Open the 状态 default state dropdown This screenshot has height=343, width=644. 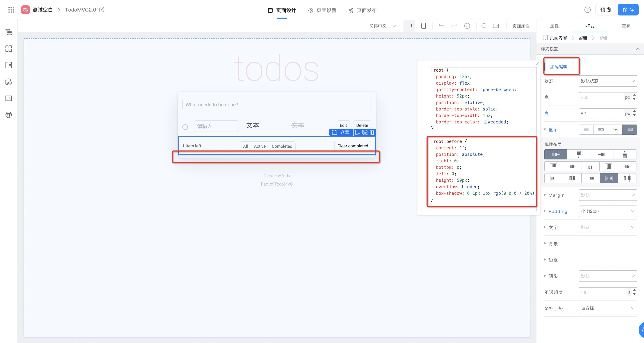(608, 81)
